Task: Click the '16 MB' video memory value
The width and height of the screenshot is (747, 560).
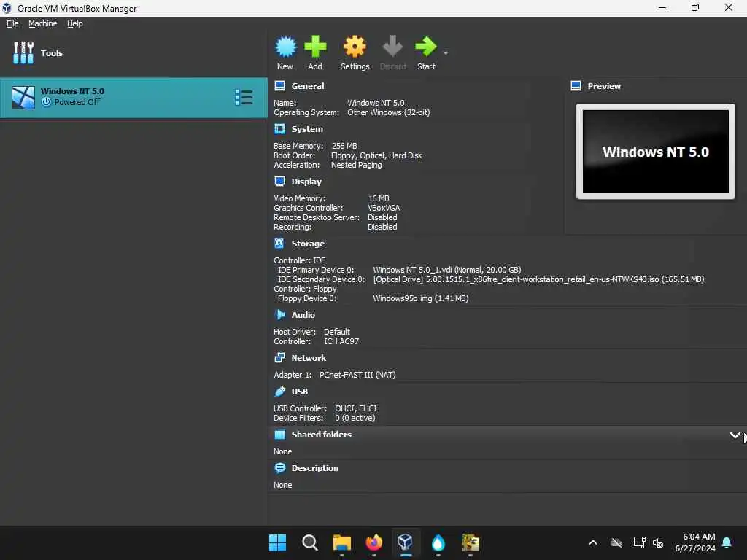Action: coord(379,198)
